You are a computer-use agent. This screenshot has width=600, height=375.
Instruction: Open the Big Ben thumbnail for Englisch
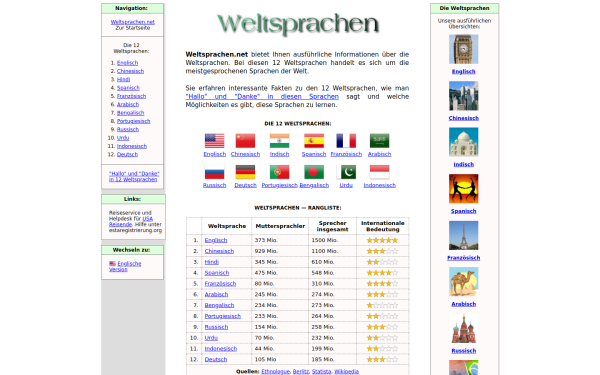[x=463, y=49]
